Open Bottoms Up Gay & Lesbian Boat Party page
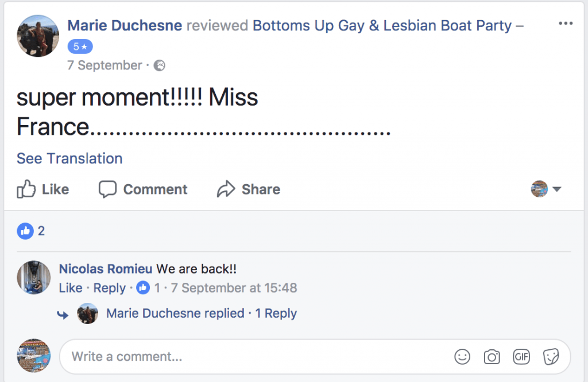588x382 pixels. click(382, 25)
